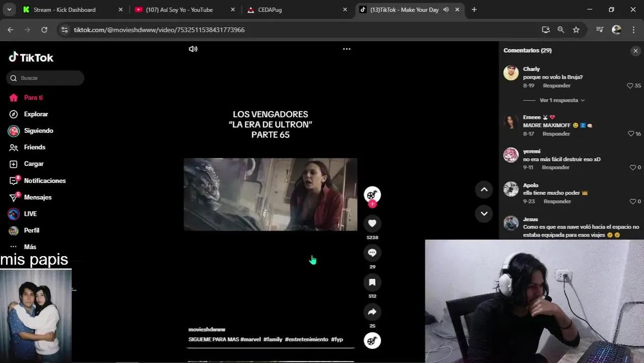
Task: Follow creator with red plus badge
Action: (372, 204)
